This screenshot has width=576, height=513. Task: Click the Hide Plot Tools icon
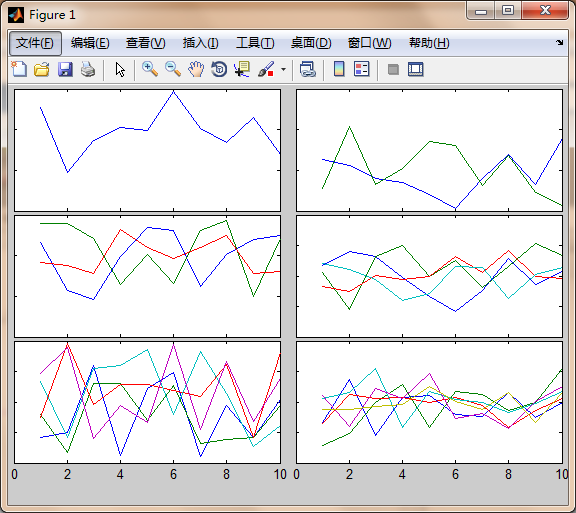pos(393,69)
